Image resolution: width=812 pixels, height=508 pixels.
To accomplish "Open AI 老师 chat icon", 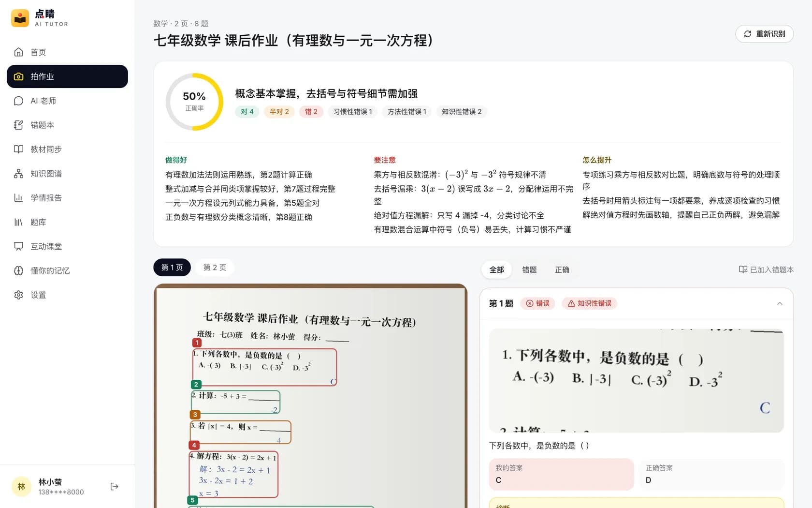I will click(18, 101).
